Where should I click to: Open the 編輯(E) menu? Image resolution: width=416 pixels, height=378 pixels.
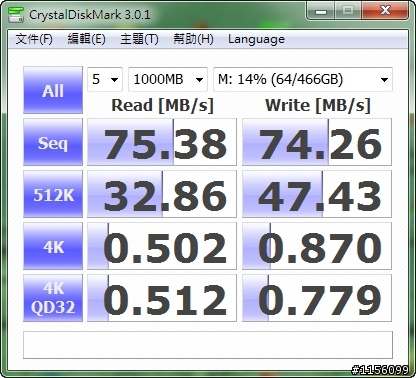tap(87, 39)
